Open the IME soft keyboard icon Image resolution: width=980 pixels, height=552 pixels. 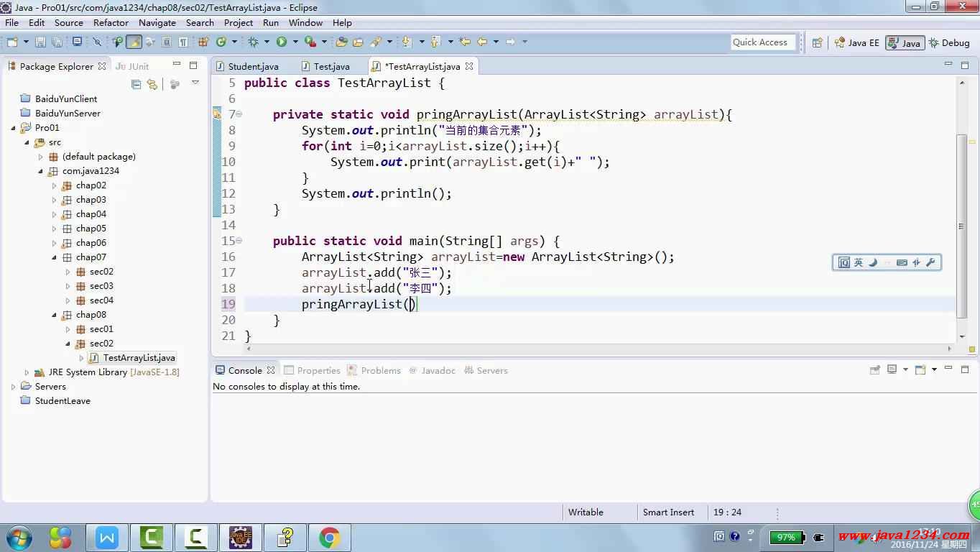point(902,262)
